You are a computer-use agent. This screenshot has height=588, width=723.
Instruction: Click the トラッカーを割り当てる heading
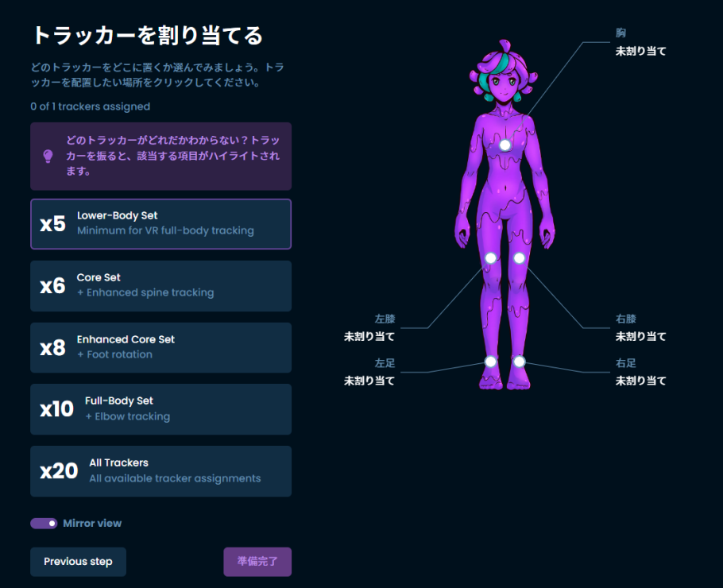pyautogui.click(x=148, y=36)
